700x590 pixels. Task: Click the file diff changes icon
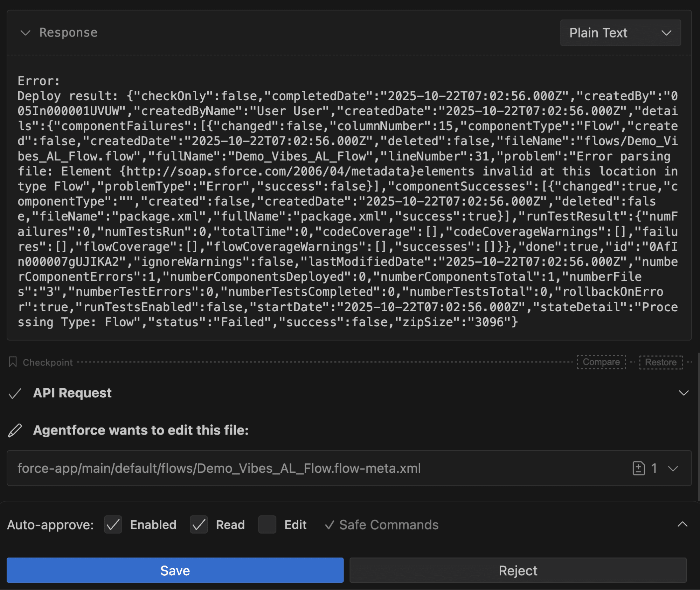pyautogui.click(x=639, y=468)
